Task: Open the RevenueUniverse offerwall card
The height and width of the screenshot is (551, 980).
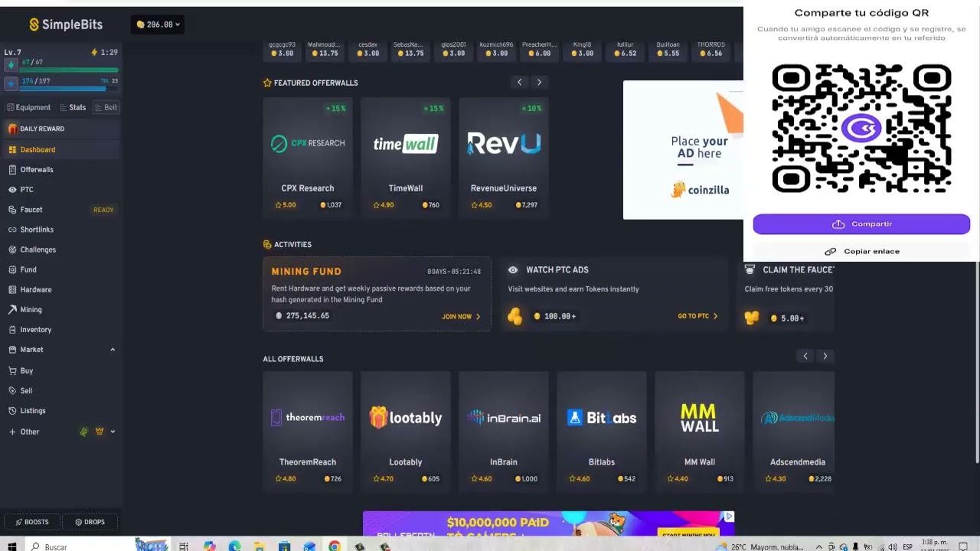Action: (x=504, y=158)
